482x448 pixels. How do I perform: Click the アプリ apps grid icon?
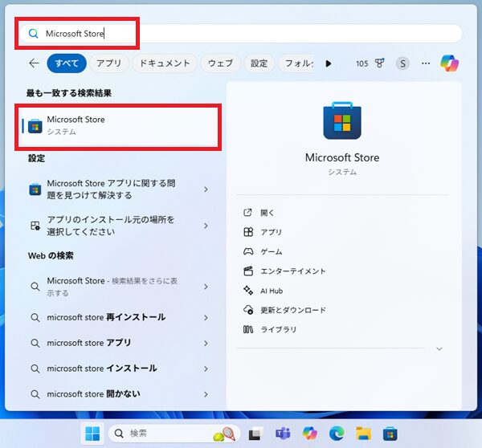[248, 232]
